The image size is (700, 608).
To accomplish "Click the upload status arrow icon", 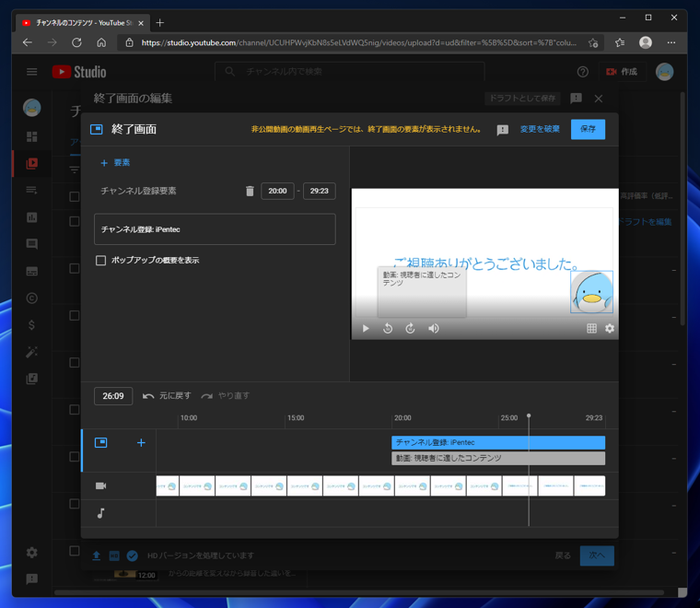I will click(x=97, y=555).
